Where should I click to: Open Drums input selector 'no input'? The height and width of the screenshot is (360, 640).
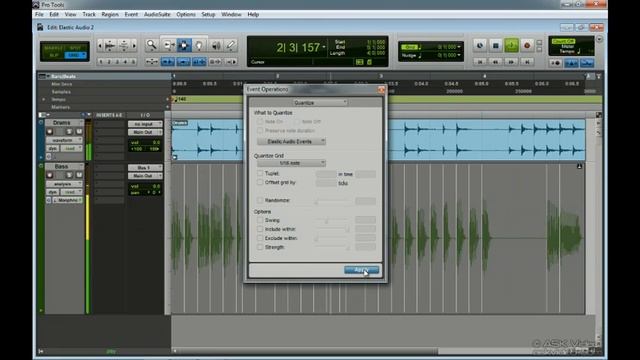[x=145, y=124]
